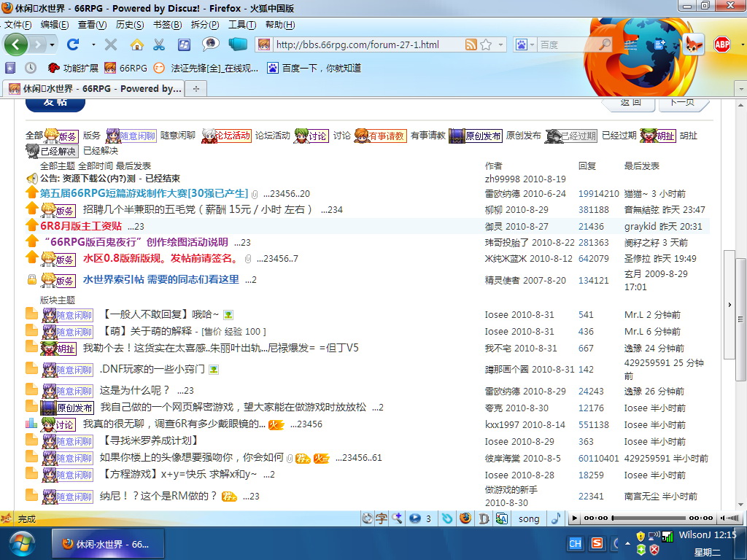This screenshot has height=560, width=747.
Task: Click author name 雷欧纳德 on contest thread
Action: pos(503,194)
